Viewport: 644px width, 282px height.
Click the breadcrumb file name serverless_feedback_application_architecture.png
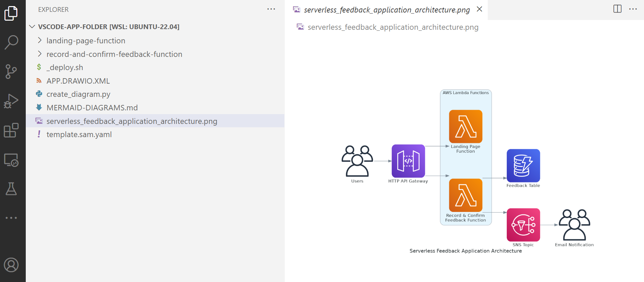coord(393,27)
